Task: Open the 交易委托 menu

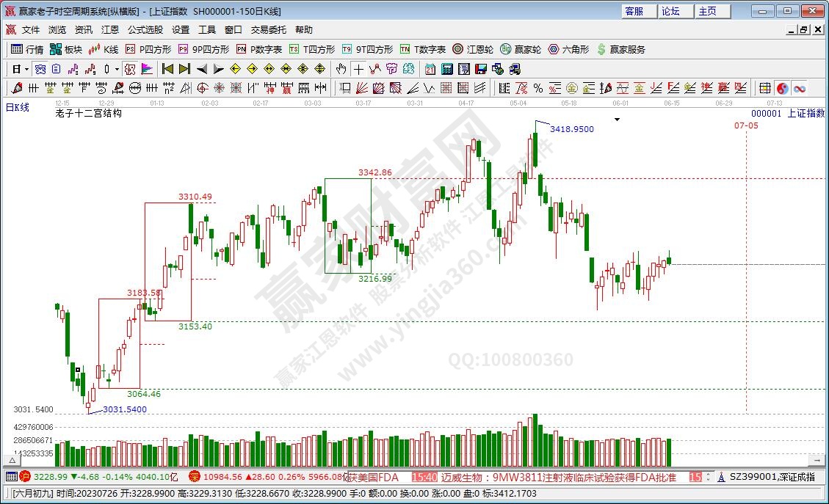Action: coord(269,30)
